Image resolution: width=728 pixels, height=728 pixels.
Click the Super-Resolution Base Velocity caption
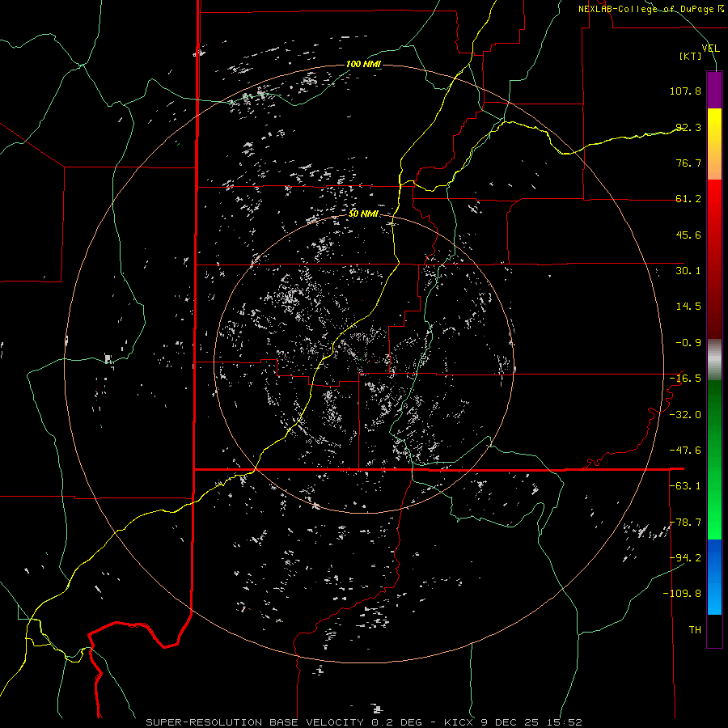tap(363, 722)
